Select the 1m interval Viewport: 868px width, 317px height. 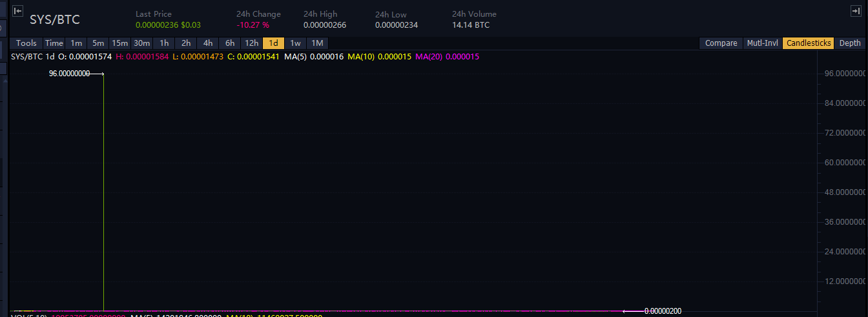click(x=76, y=43)
